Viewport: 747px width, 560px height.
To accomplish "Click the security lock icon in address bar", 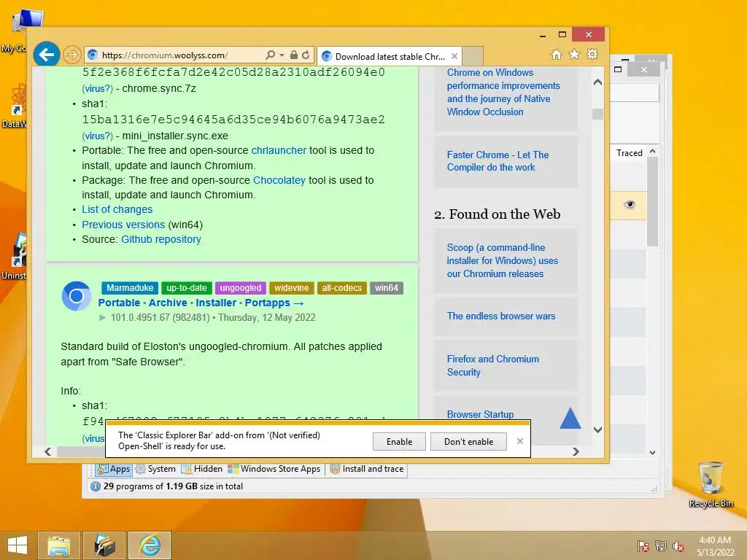I will pos(294,55).
